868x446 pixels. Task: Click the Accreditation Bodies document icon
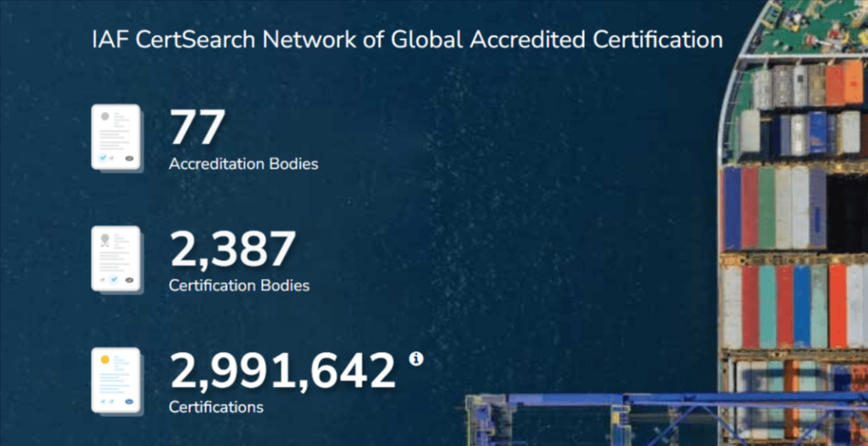pos(117,137)
